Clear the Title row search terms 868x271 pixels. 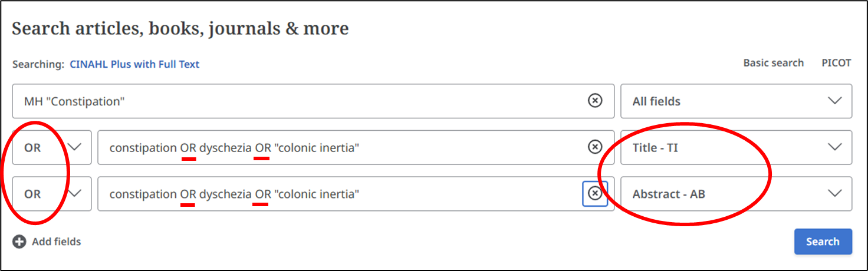point(595,147)
